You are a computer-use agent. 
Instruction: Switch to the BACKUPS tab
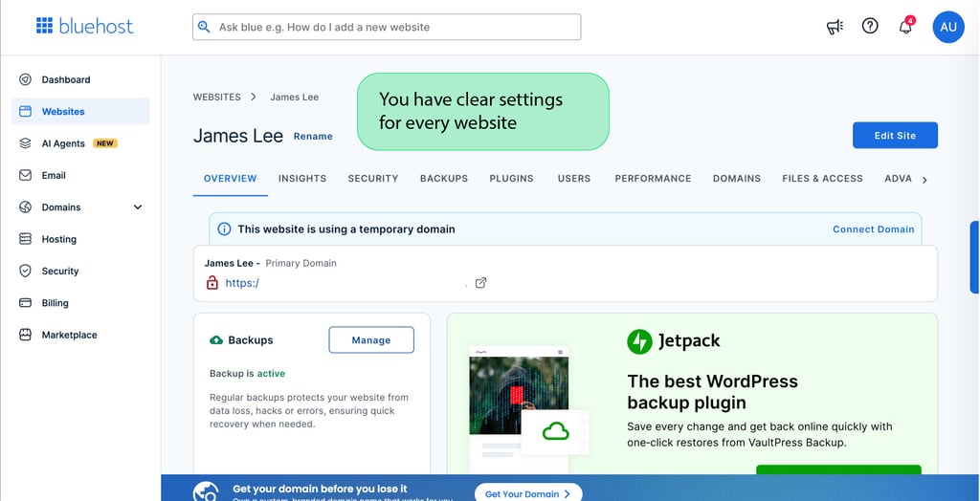tap(444, 178)
